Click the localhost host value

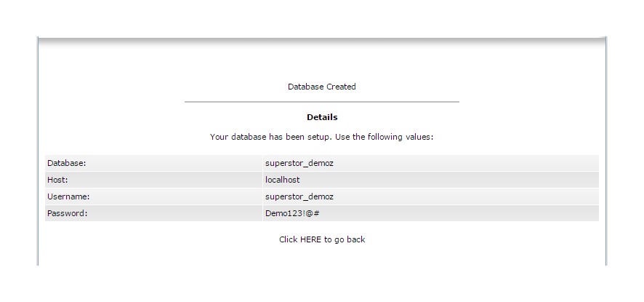click(283, 180)
